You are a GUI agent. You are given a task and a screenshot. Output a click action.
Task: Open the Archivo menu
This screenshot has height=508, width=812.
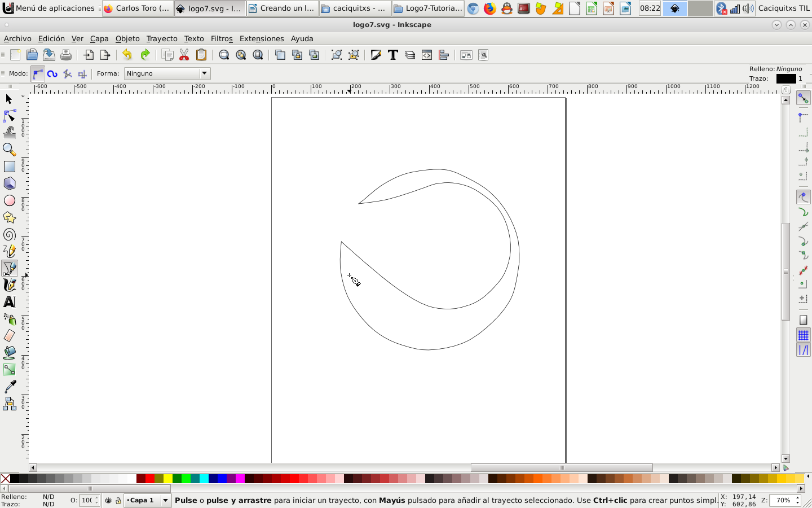pos(17,38)
